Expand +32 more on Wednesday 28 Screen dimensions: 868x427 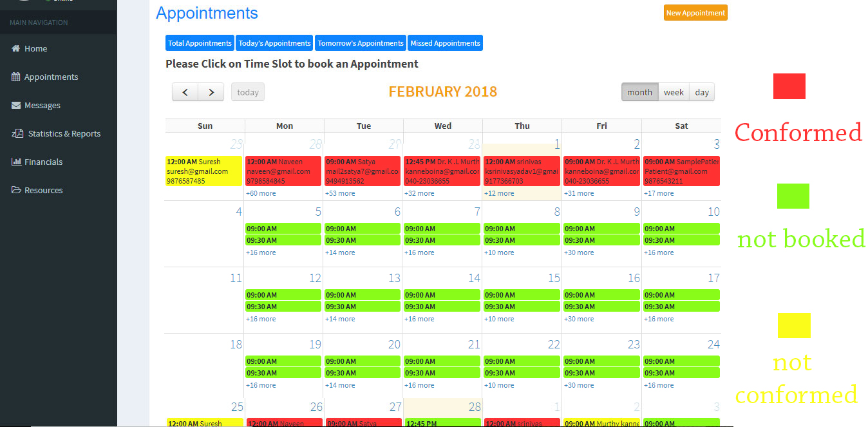[419, 193]
